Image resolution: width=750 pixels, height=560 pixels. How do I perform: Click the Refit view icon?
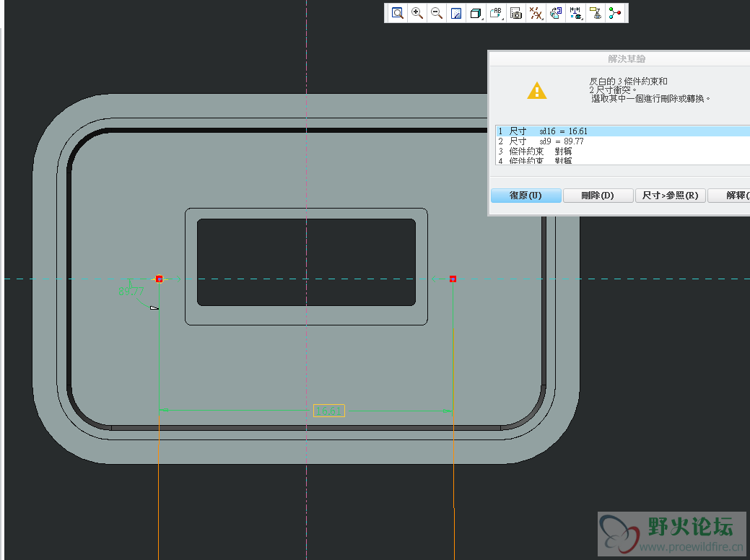[397, 13]
